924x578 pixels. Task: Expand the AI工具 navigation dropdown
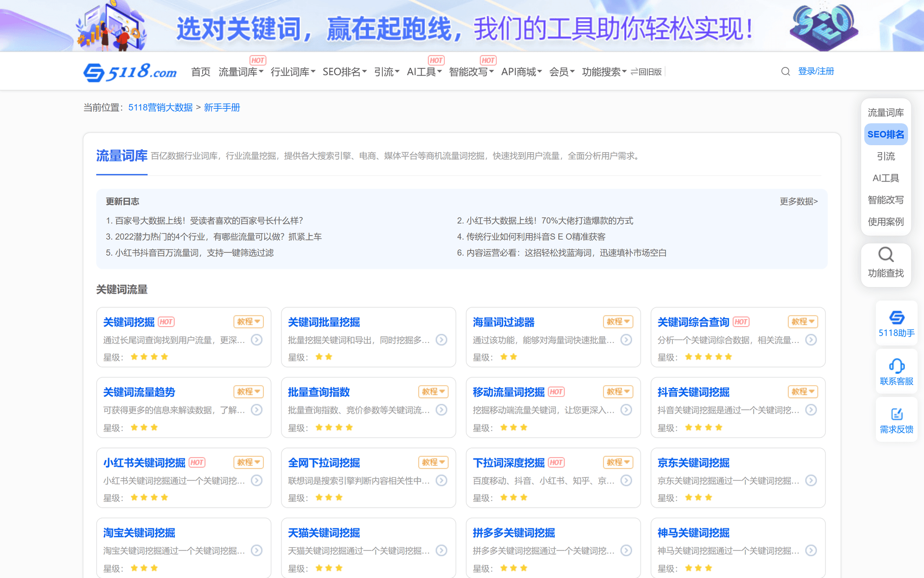[424, 72]
